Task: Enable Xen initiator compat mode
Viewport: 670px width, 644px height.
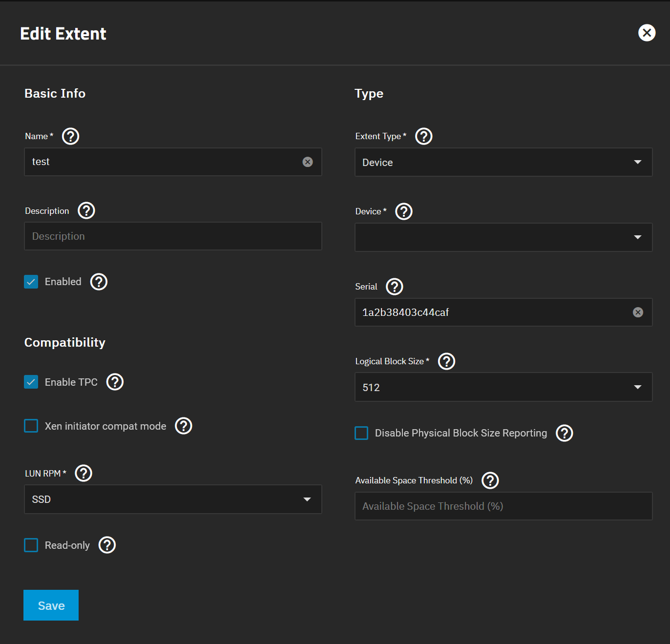Action: 31,426
